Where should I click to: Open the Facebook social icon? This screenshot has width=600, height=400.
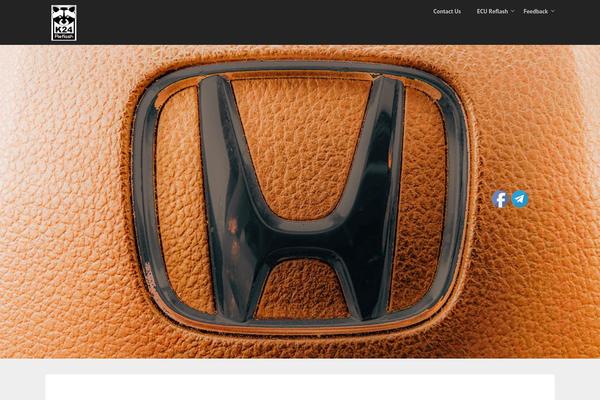click(x=500, y=199)
